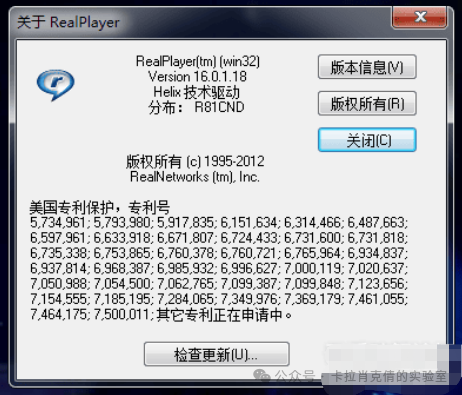Select the Version 16.0.1.18 text

197,77
